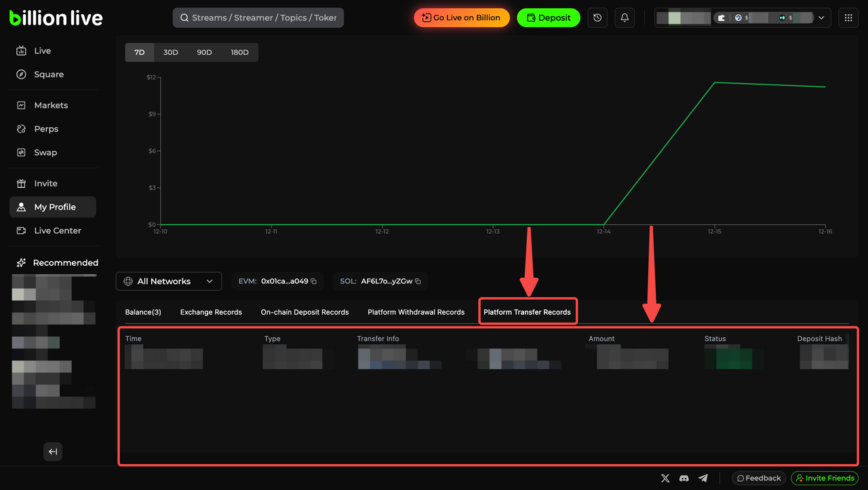Open the apps grid menu icon
Image resolution: width=868 pixels, height=490 pixels.
[x=848, y=18]
